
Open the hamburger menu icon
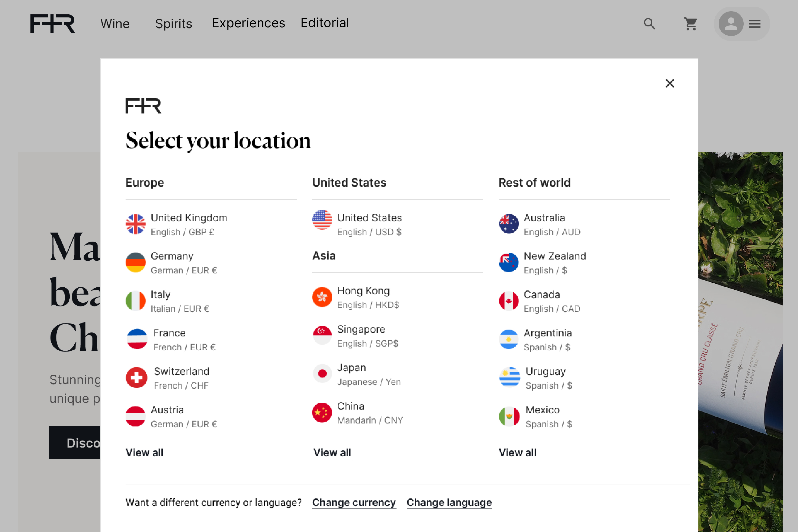754,24
